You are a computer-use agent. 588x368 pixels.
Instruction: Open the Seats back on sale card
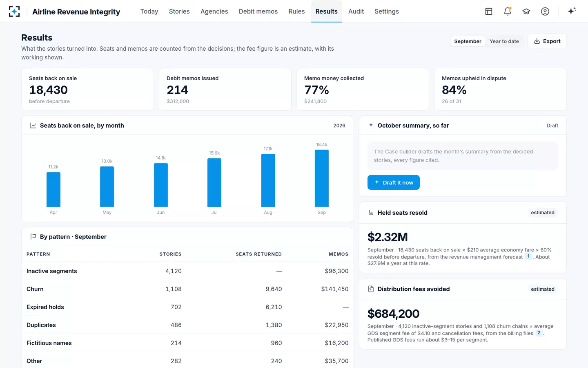pos(87,89)
